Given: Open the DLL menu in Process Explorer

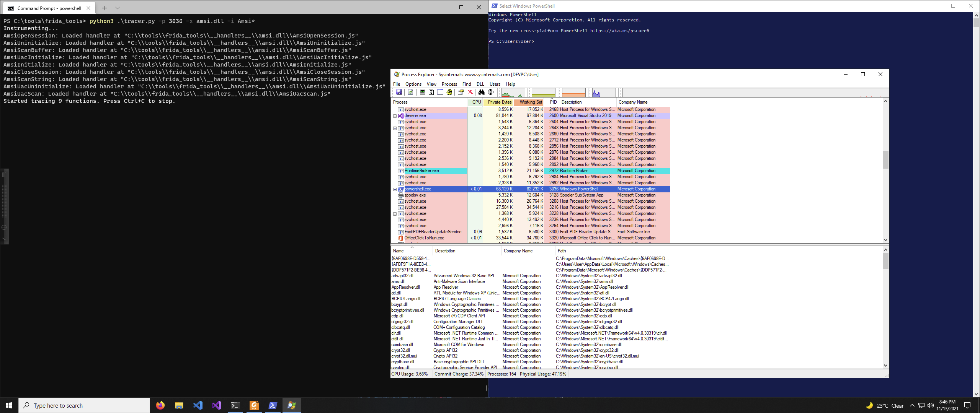Looking at the screenshot, I should [481, 84].
